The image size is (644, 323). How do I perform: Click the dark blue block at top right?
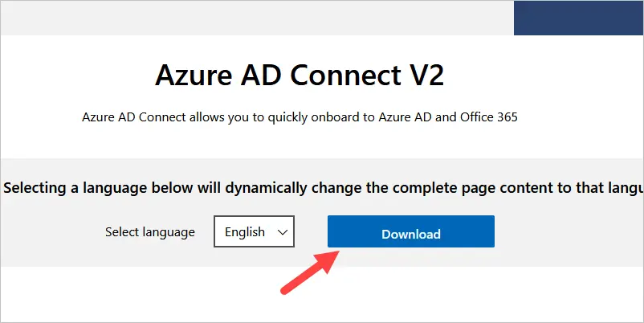[579, 18]
